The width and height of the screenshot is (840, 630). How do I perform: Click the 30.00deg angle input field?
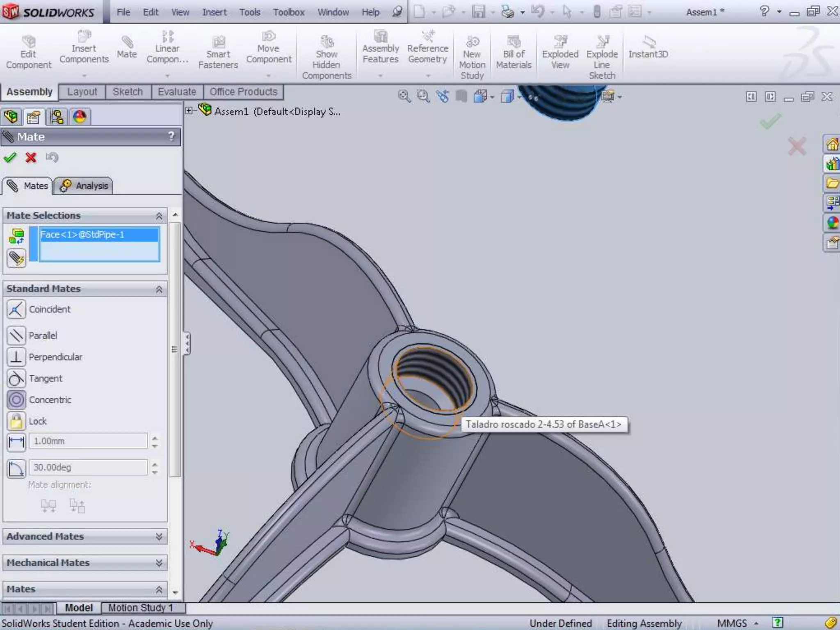(88, 468)
